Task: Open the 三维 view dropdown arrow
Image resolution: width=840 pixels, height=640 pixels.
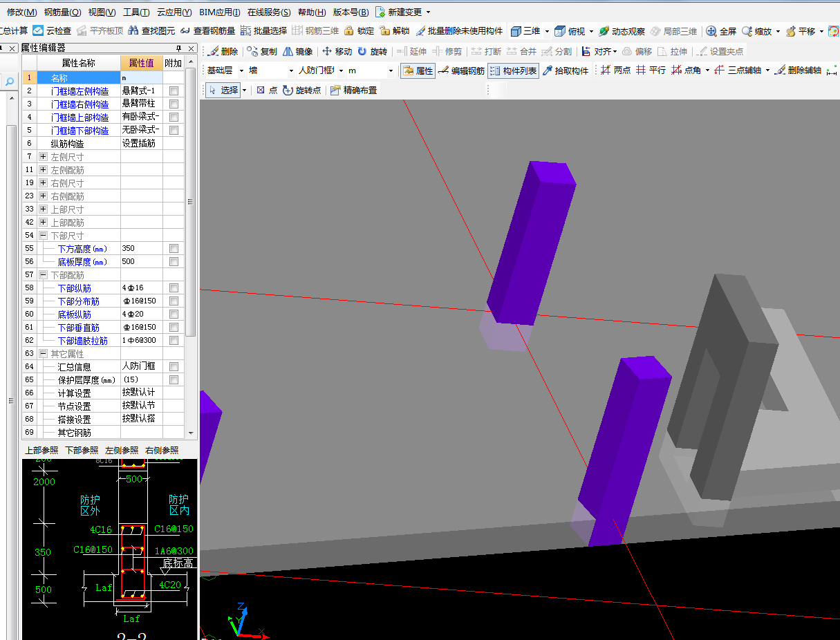Action: (547, 31)
